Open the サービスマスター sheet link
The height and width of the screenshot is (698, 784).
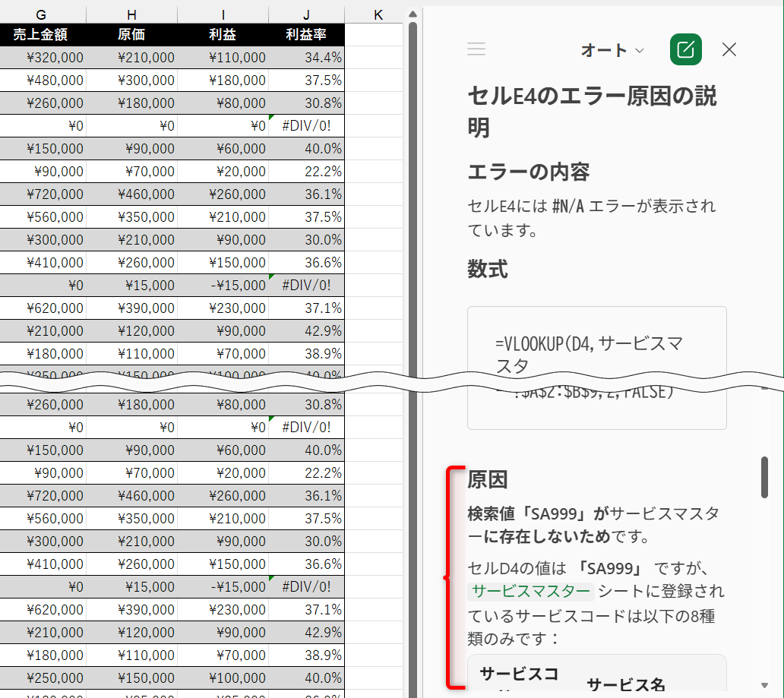[x=530, y=591]
